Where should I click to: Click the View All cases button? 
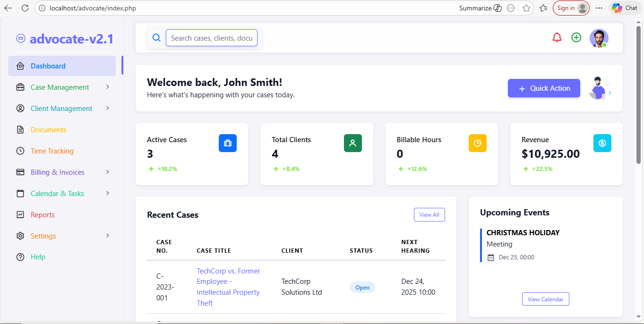429,214
